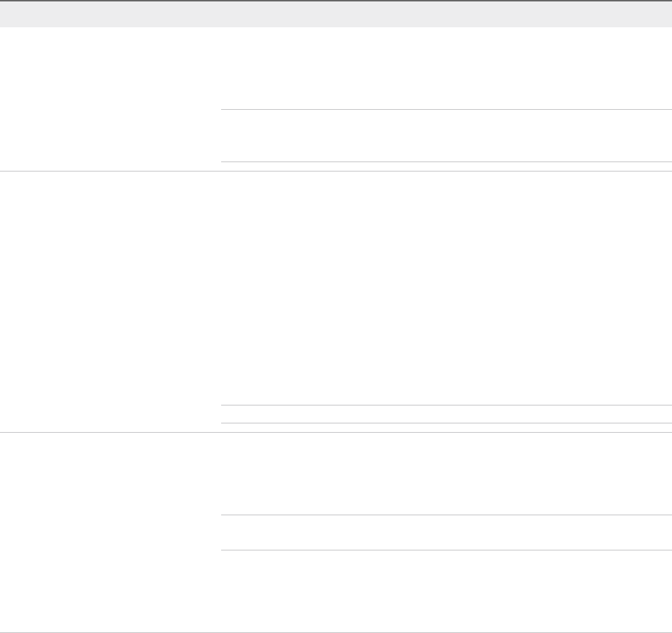Image resolution: width=672 pixels, height=633 pixels.
Task: Click the third row's short middle right sub-cell
Action: (445, 533)
